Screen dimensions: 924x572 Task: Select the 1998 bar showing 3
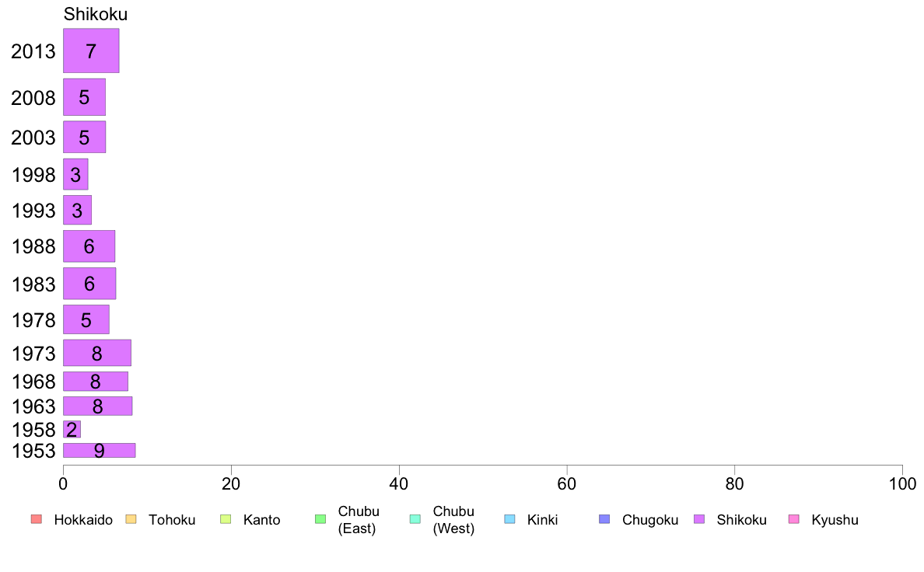(x=75, y=174)
